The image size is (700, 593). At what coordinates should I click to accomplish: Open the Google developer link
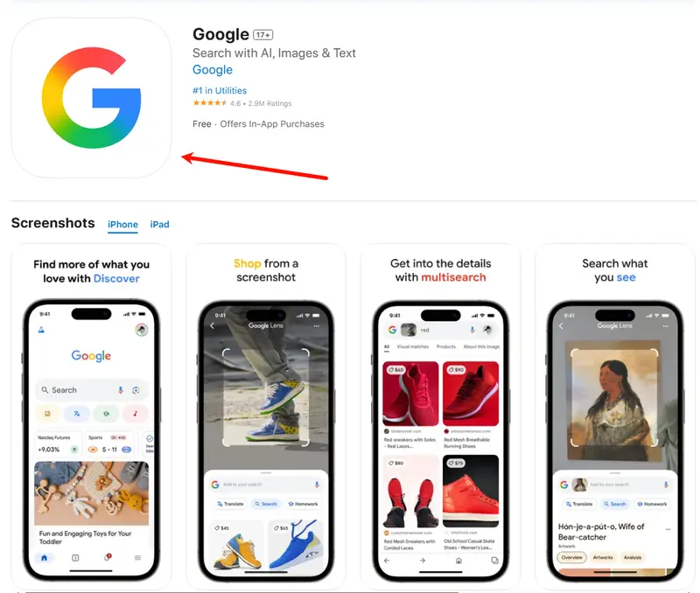(x=212, y=70)
